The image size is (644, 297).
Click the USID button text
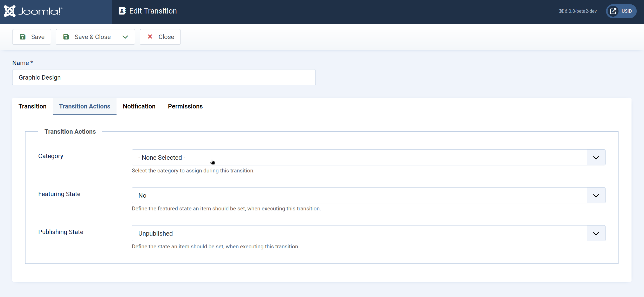(x=627, y=11)
